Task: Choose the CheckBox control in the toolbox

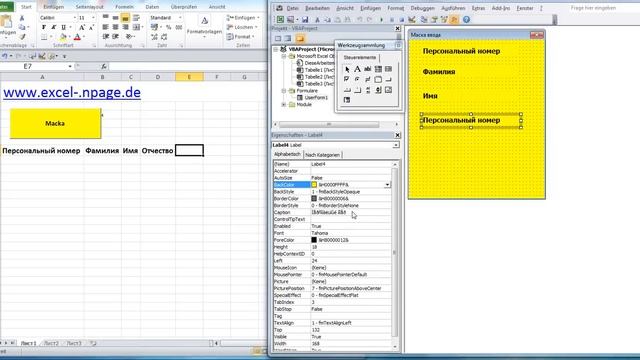Action: [x=347, y=79]
